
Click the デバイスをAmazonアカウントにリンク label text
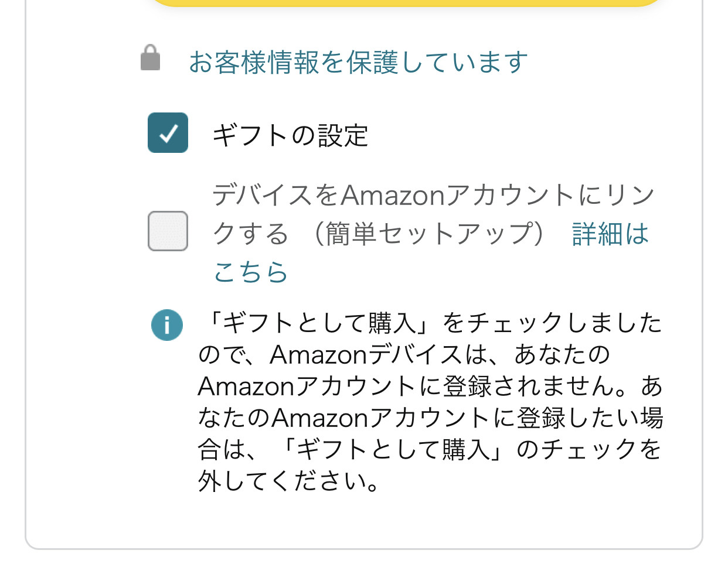tap(434, 195)
